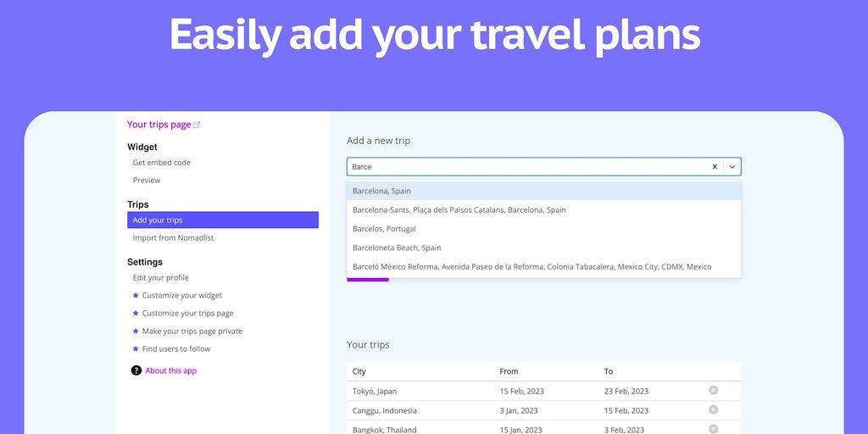Open Get embed code page
This screenshot has height=434, width=868.
pos(162,163)
